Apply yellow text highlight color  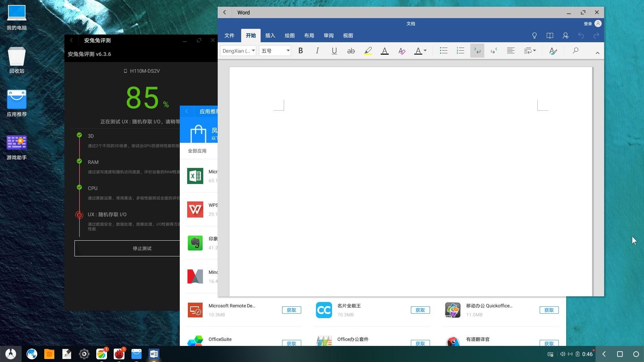point(368,51)
